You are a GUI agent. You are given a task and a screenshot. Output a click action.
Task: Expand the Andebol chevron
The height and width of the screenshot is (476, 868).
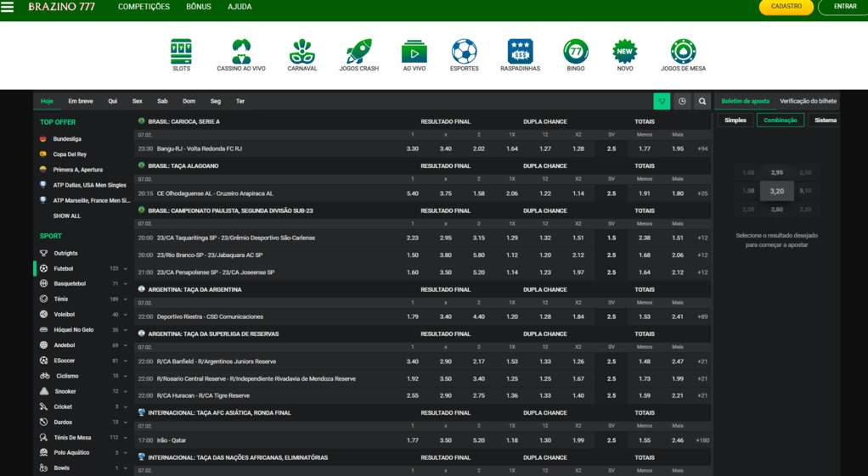point(126,345)
